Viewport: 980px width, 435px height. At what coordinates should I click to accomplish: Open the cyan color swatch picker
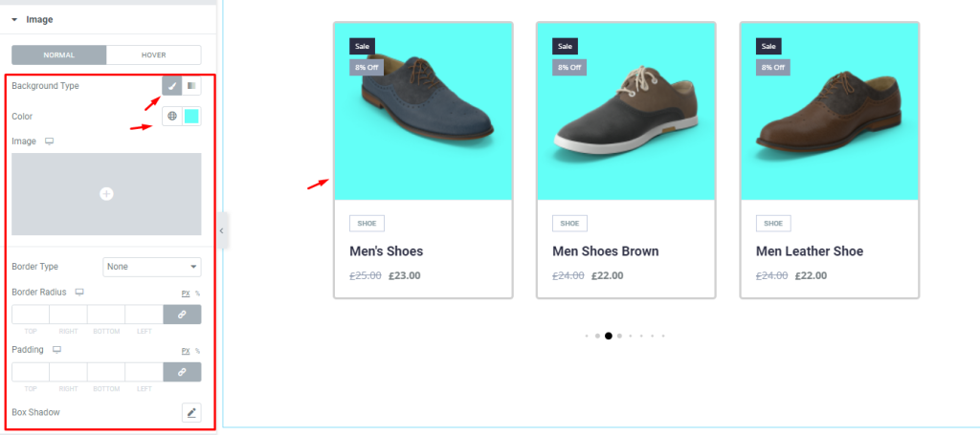point(191,116)
